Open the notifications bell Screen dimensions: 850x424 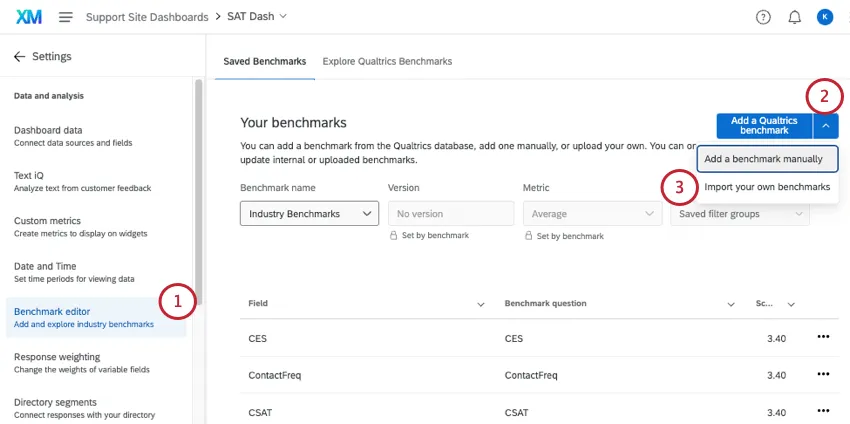pyautogui.click(x=795, y=17)
